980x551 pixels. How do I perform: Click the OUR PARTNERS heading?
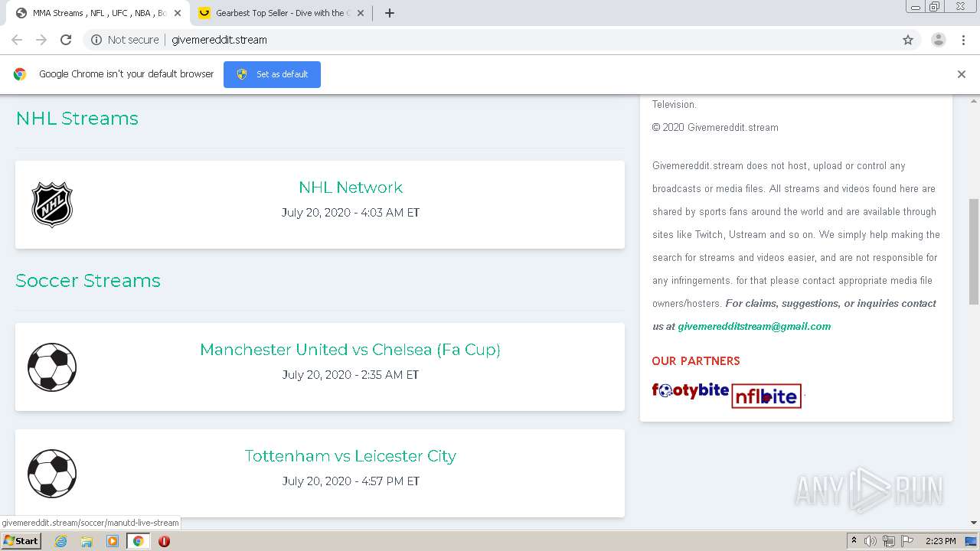(x=696, y=361)
